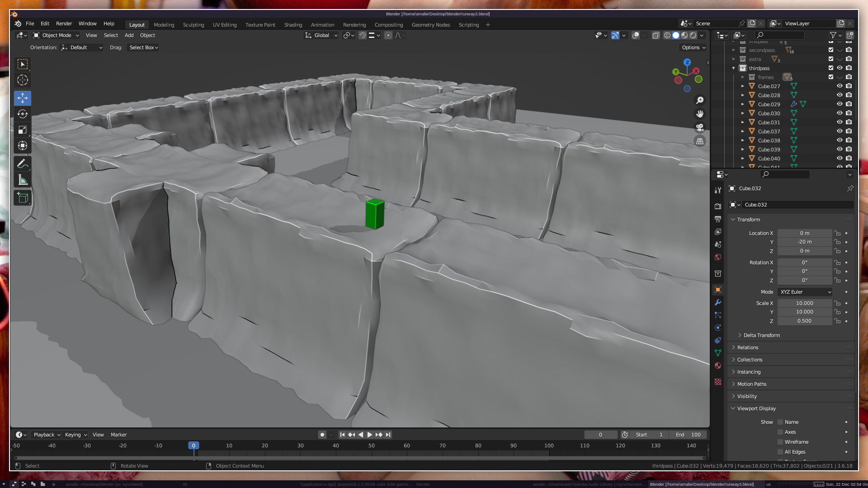The height and width of the screenshot is (488, 868).
Task: Toggle camera view in viewport
Action: click(700, 127)
